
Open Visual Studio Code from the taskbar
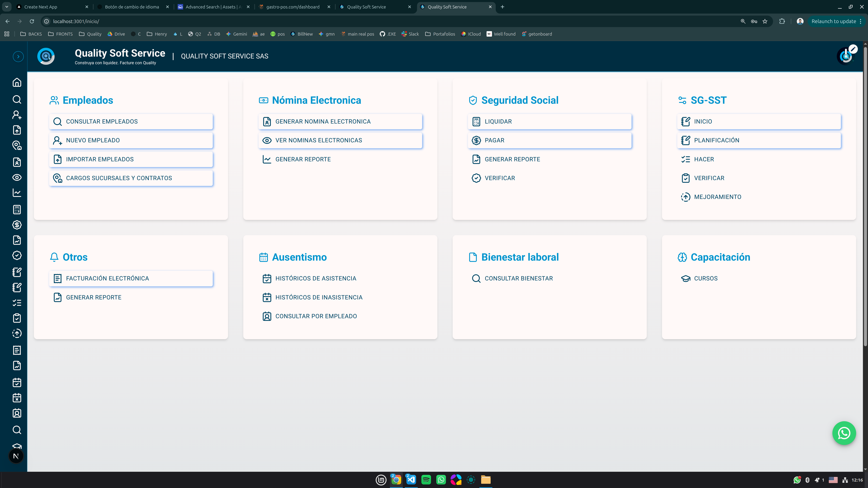point(411,480)
